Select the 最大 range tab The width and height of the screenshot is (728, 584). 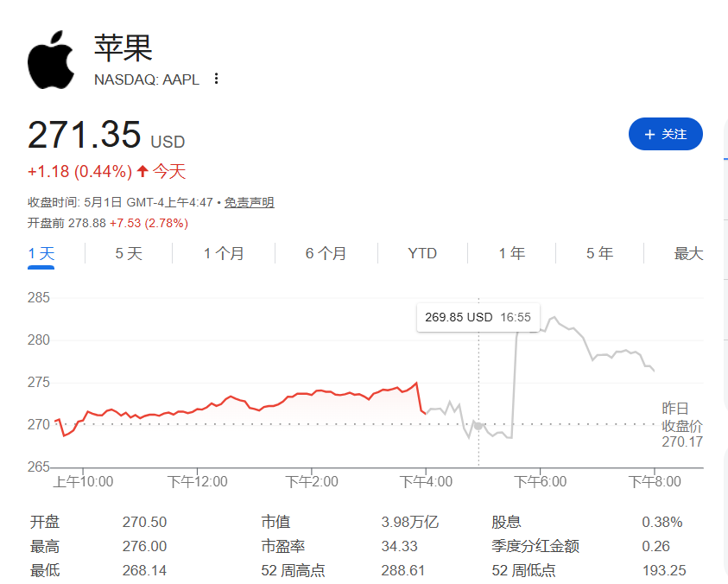click(688, 254)
